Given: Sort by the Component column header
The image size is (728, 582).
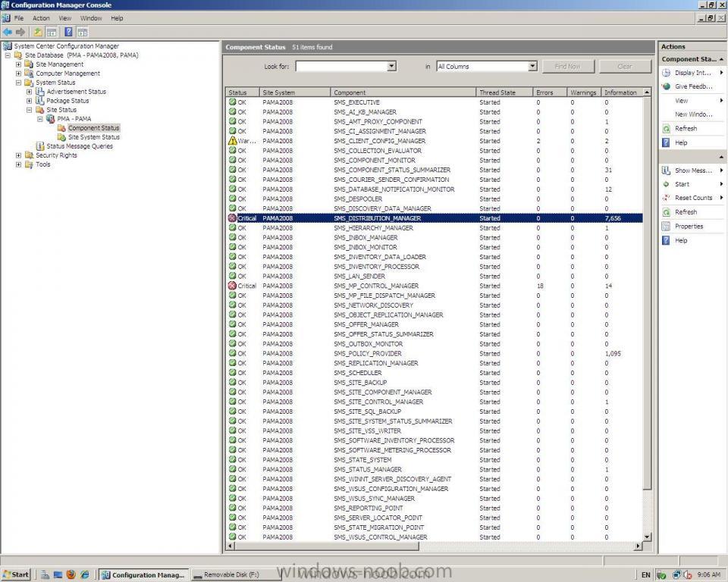Looking at the screenshot, I should 403,92.
